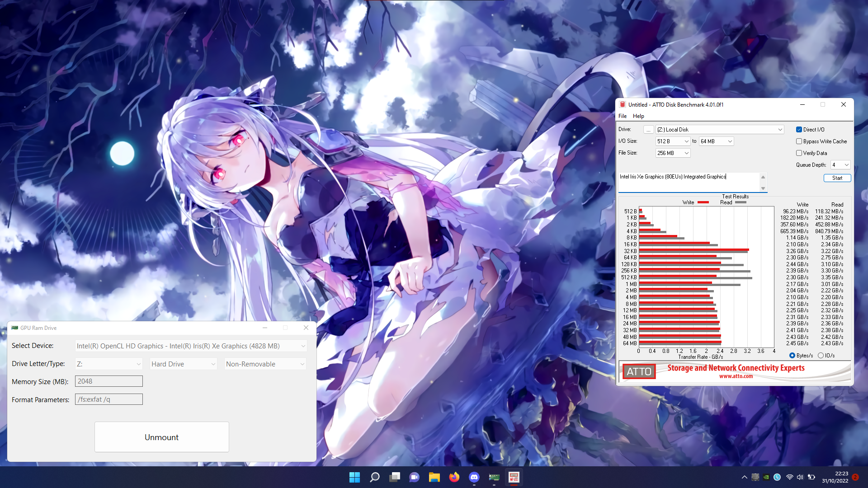Open the Drive Letter Z: dropdown

(x=108, y=364)
